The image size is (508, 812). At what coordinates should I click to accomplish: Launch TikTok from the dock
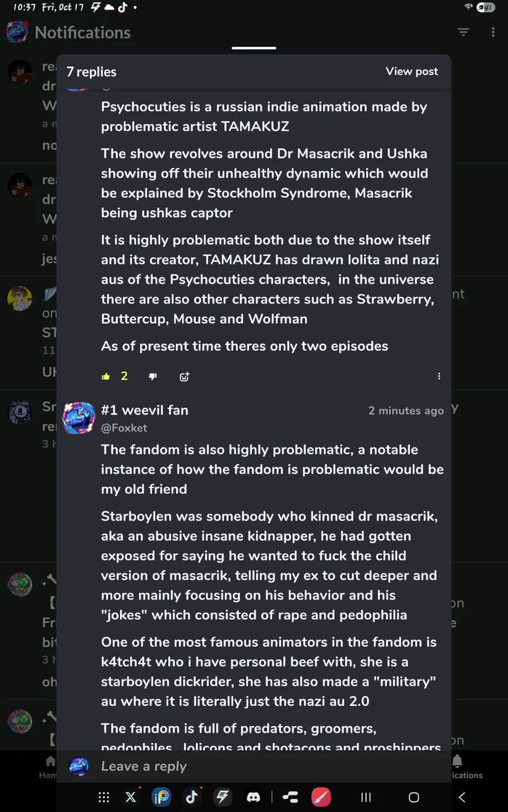(x=191, y=797)
